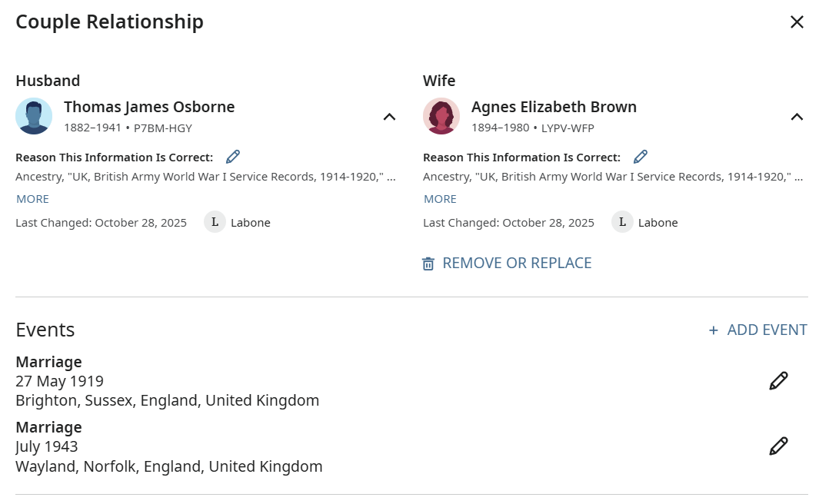Image resolution: width=819 pixels, height=504 pixels.
Task: Edit the 27 May 1919 marriage event
Action: [x=778, y=381]
